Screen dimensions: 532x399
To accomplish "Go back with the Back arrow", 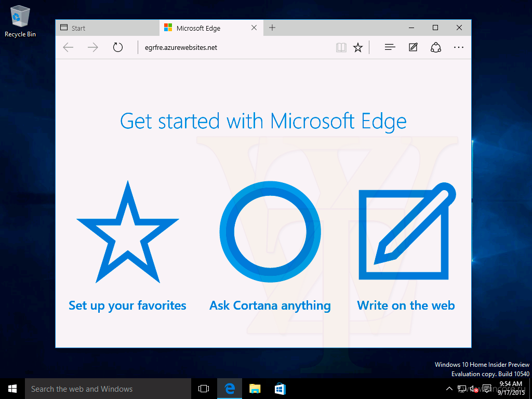I will pyautogui.click(x=68, y=47).
